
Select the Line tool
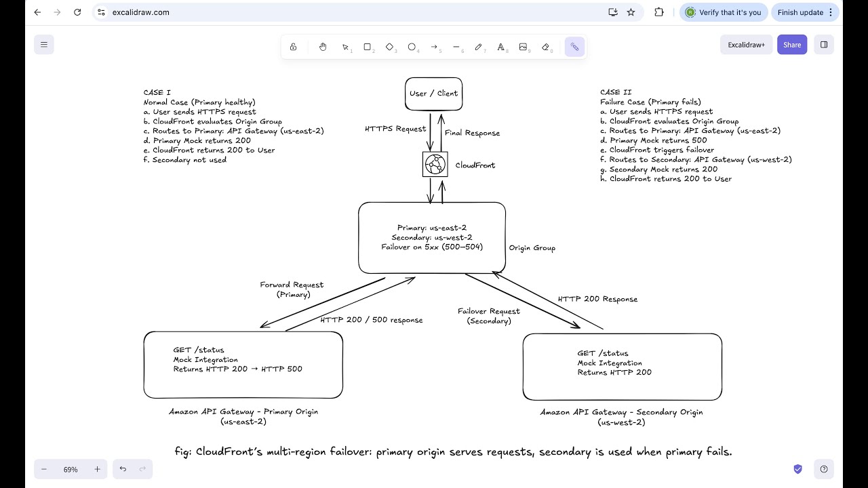(x=456, y=47)
